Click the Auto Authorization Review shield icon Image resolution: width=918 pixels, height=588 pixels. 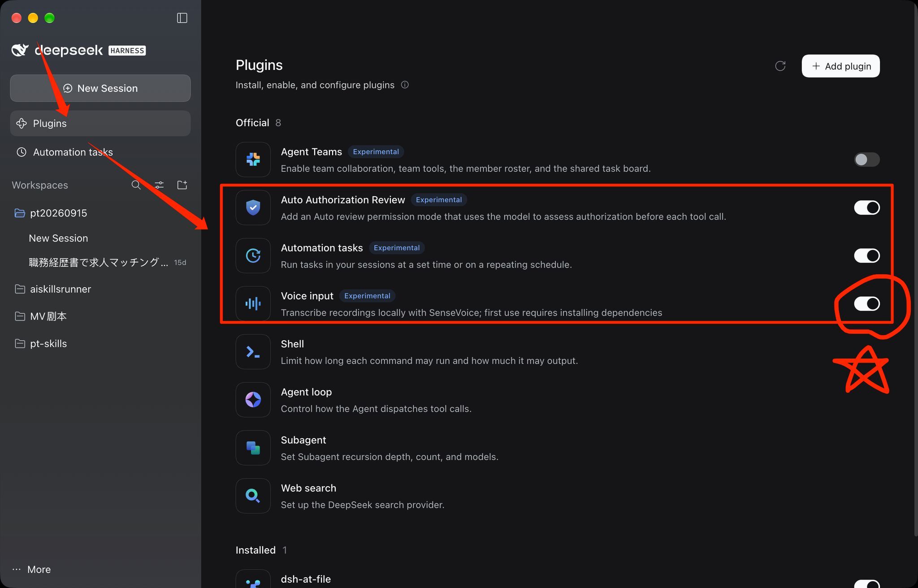[253, 208]
